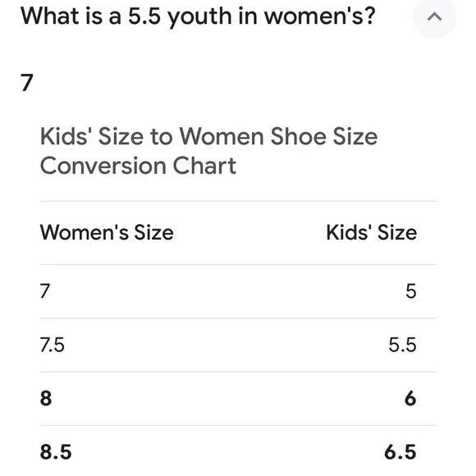Select the answer text '7'

(x=27, y=83)
